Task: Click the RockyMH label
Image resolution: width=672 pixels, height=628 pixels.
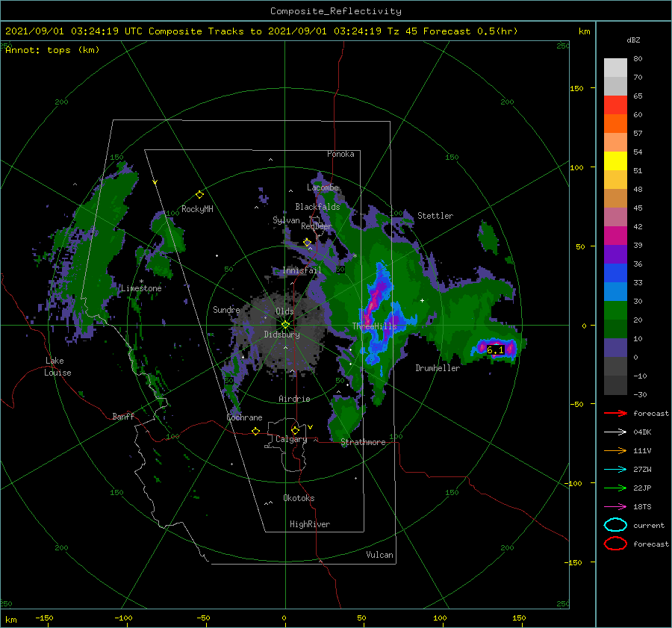Action: [197, 209]
